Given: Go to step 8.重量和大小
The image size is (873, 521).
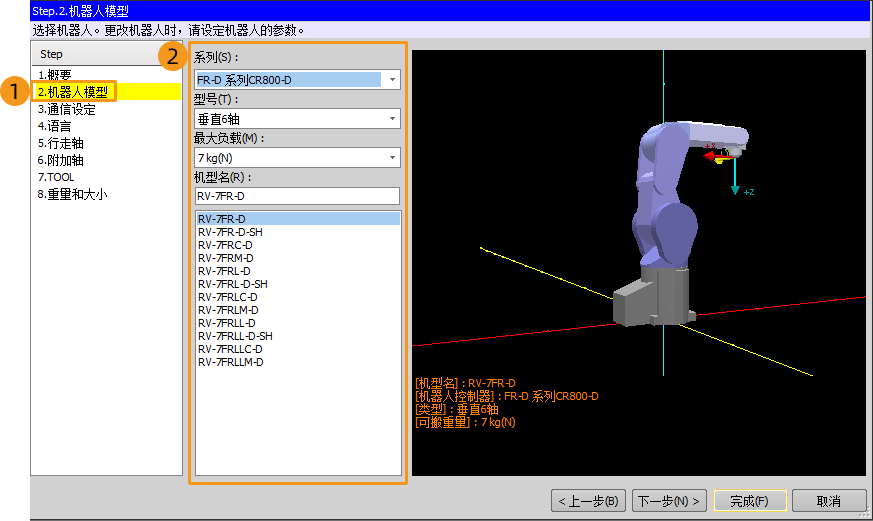Looking at the screenshot, I should pos(72,194).
